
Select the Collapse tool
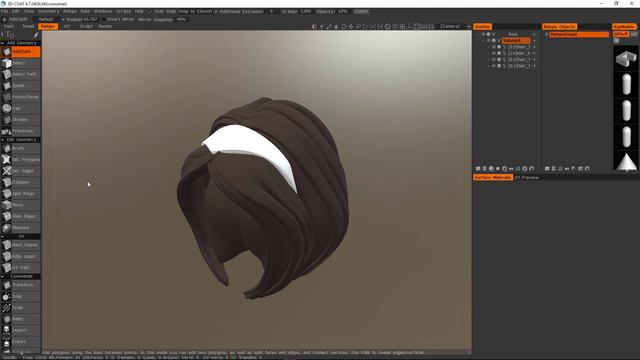(20, 182)
